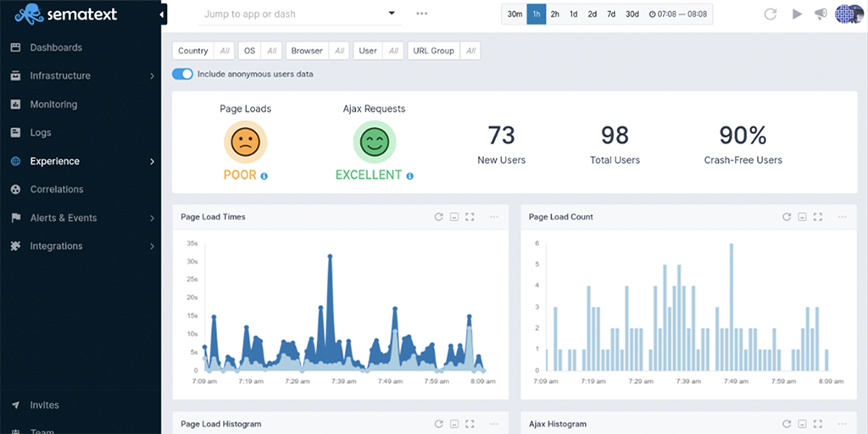Maximize the Page Load Count chart
The width and height of the screenshot is (868, 434).
coord(817,217)
